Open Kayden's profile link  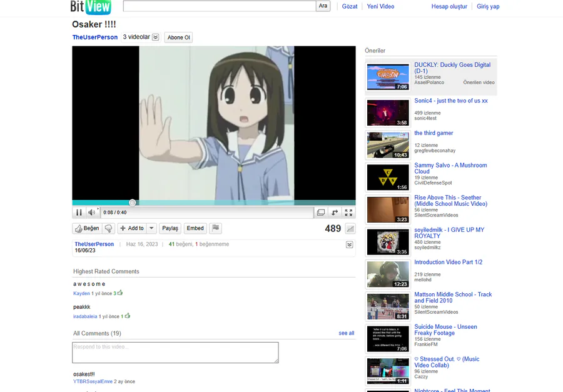click(x=81, y=293)
